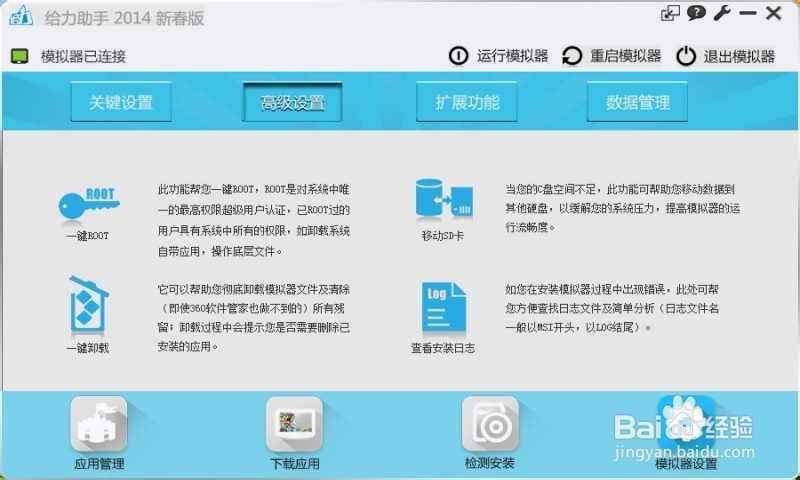The image size is (800, 480).
Task: Click the 一键ROOT key icon
Action: click(89, 204)
